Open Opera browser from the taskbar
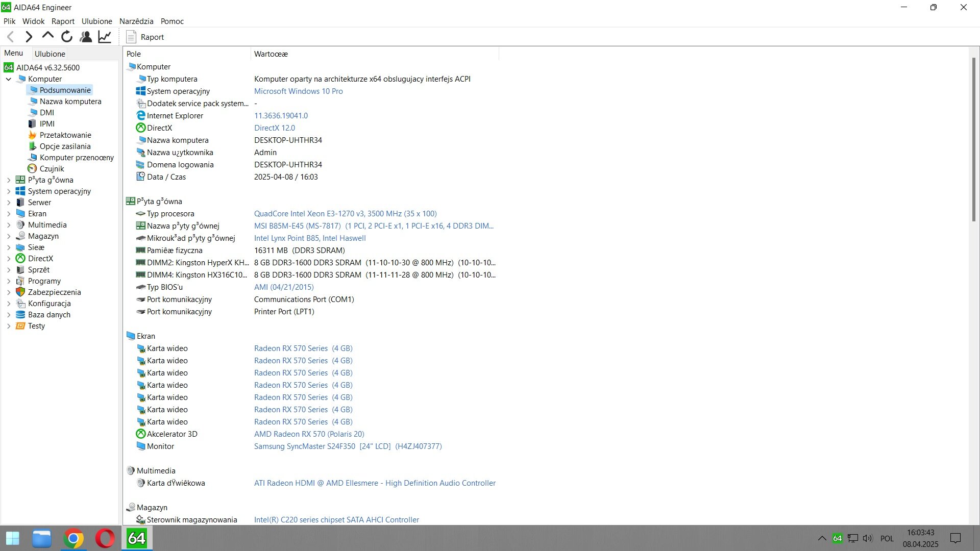 click(105, 538)
